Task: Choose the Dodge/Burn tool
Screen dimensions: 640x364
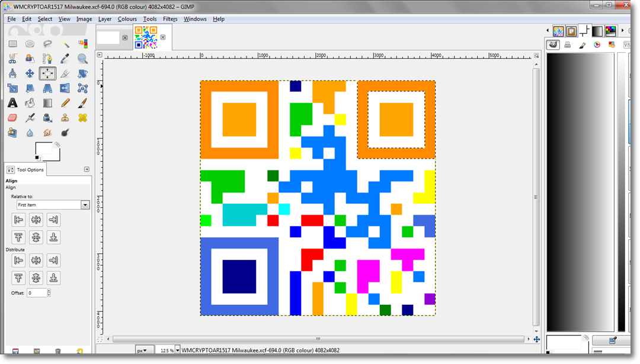Action: 65,133
